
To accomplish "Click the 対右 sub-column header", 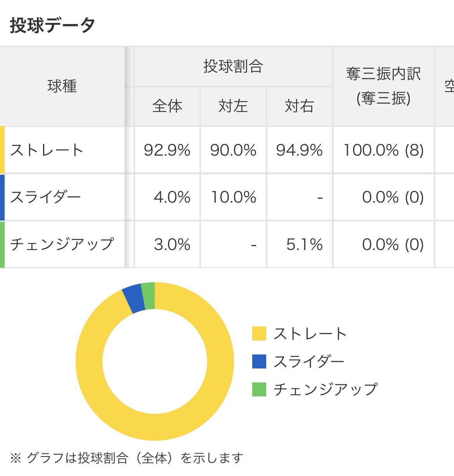I will pos(299,106).
